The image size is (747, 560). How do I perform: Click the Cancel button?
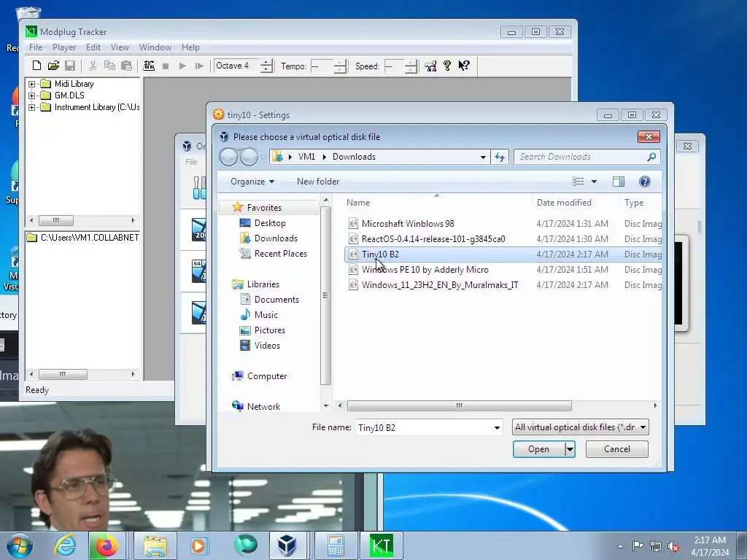[617, 449]
